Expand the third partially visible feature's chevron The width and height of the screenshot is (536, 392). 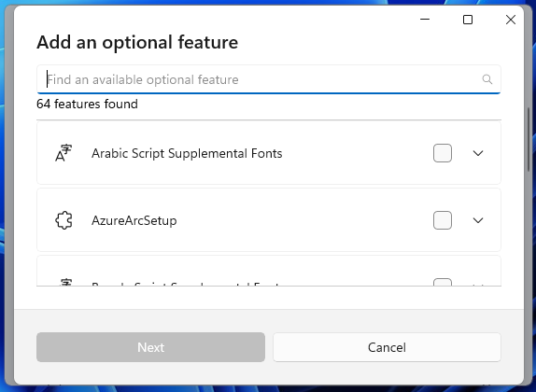coord(478,285)
